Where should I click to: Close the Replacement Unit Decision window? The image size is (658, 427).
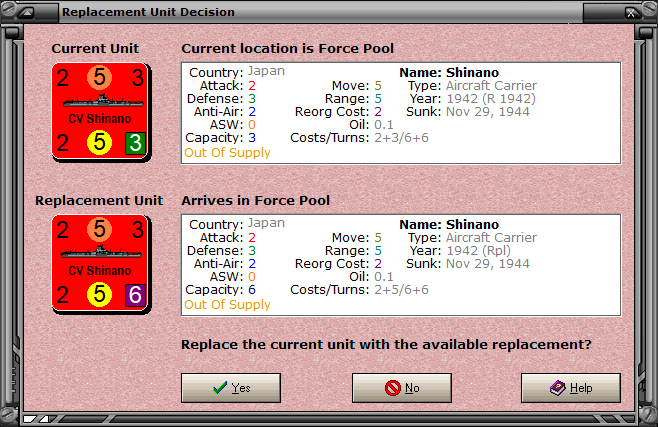tap(631, 13)
